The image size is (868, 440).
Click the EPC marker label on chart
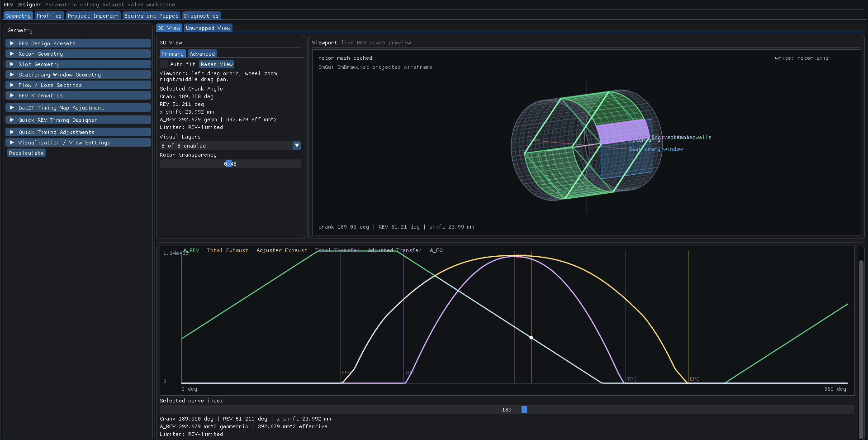(695, 379)
